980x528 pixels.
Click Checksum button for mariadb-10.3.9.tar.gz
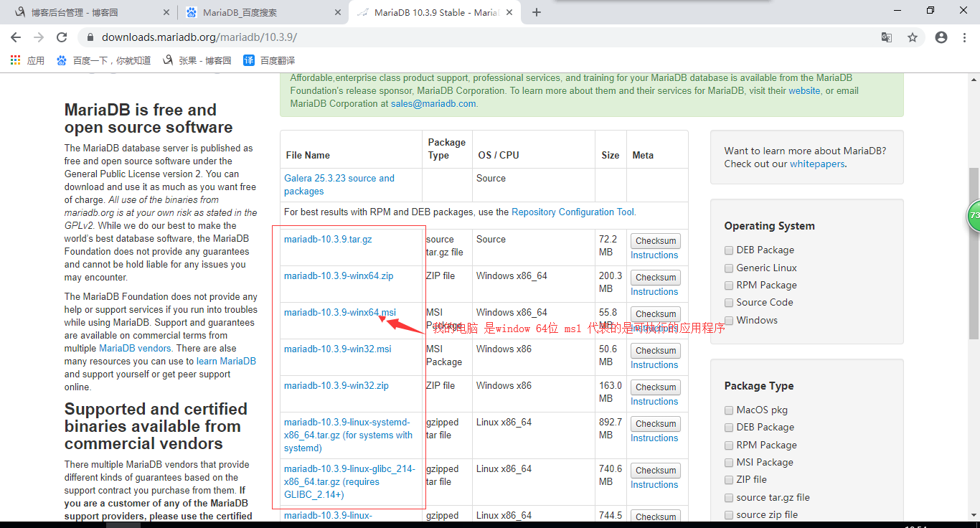(655, 241)
